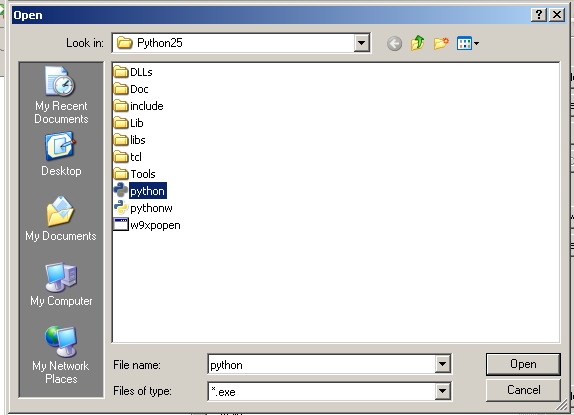
Task: Click the Open button
Action: 523,364
